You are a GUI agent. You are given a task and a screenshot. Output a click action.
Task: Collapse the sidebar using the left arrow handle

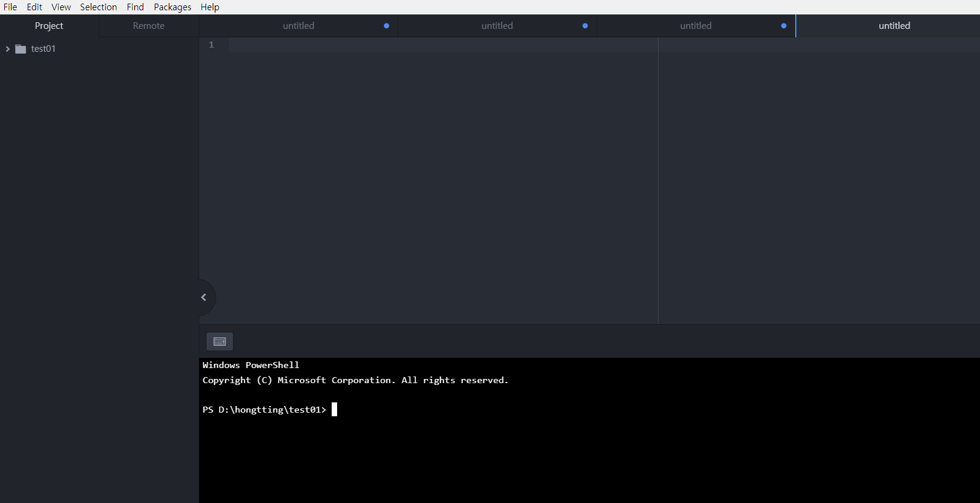click(x=204, y=297)
